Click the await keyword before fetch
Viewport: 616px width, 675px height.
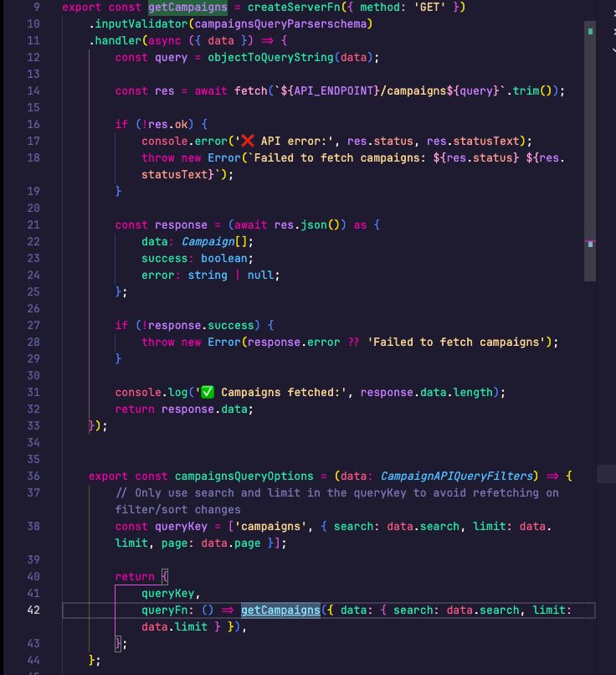(x=211, y=90)
